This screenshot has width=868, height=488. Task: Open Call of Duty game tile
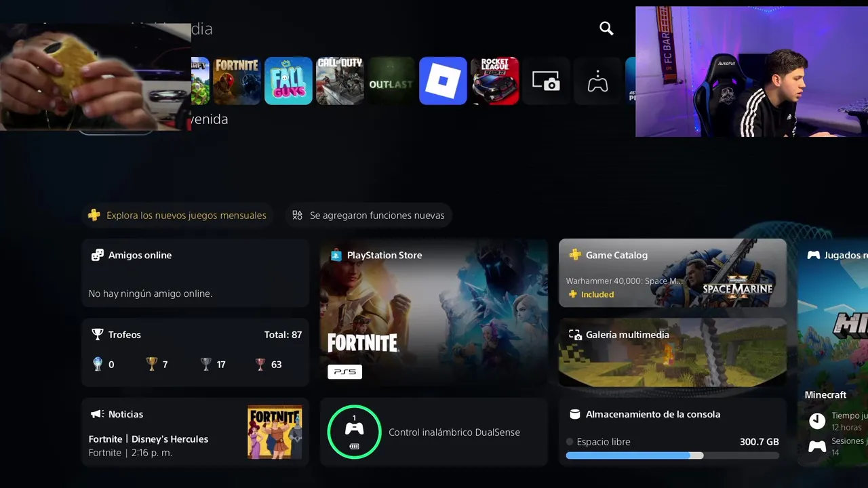click(x=340, y=81)
